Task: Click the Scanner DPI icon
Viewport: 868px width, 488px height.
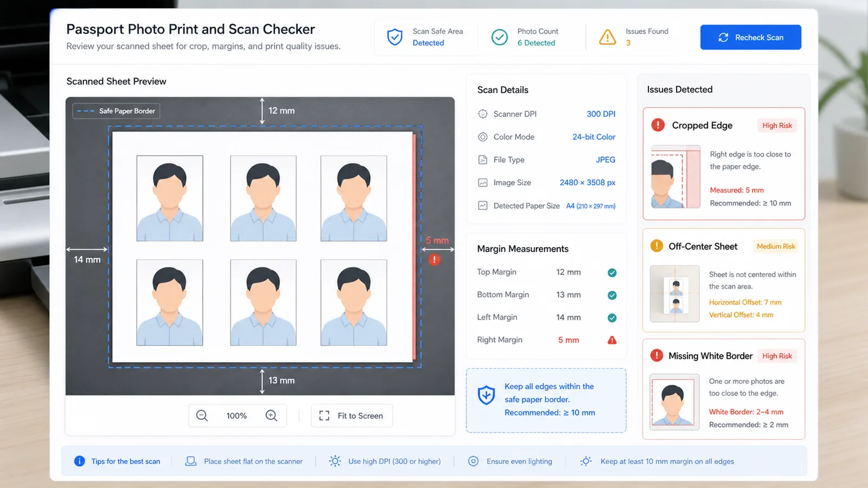Action: 483,114
